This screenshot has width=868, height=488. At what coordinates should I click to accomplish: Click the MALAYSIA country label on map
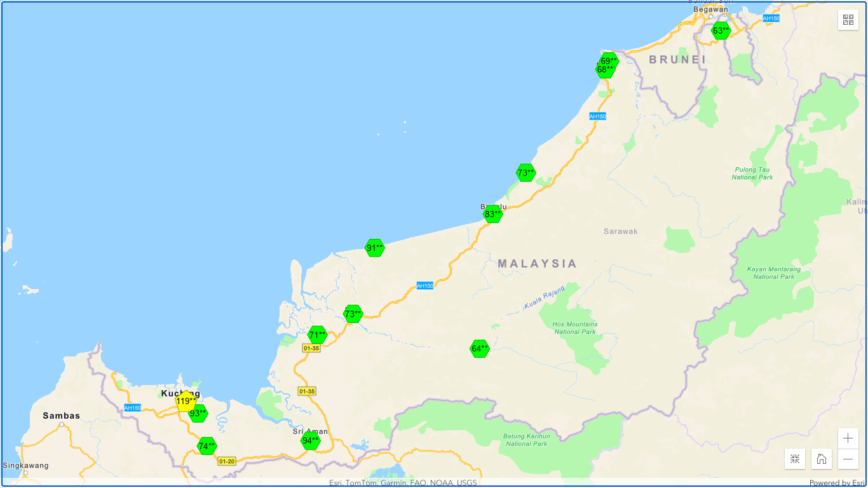[537, 263]
